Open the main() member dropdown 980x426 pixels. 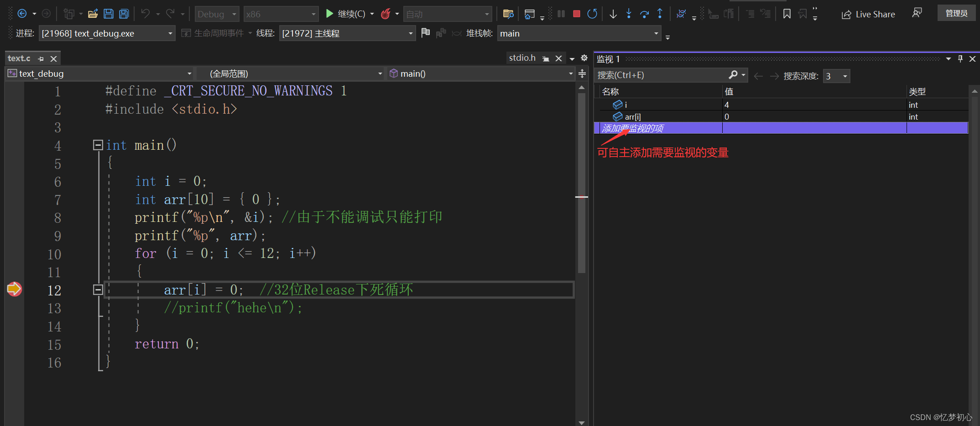481,74
